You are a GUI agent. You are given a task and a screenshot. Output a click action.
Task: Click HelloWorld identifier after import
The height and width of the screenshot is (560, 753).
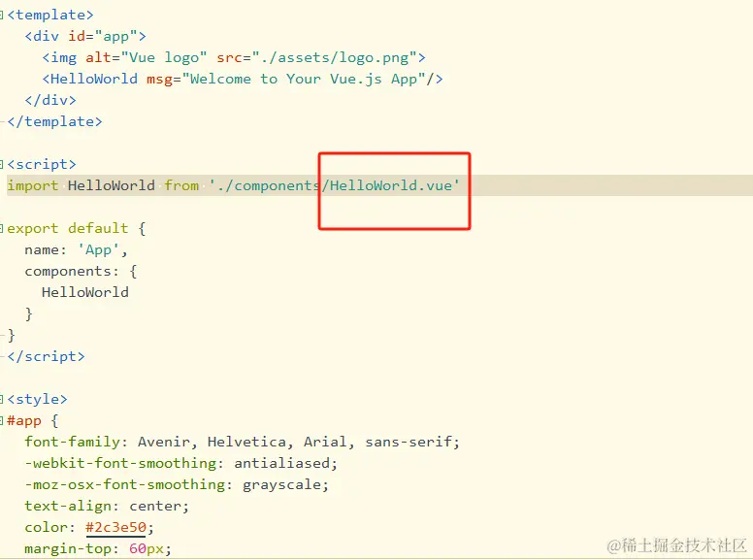[x=112, y=185]
